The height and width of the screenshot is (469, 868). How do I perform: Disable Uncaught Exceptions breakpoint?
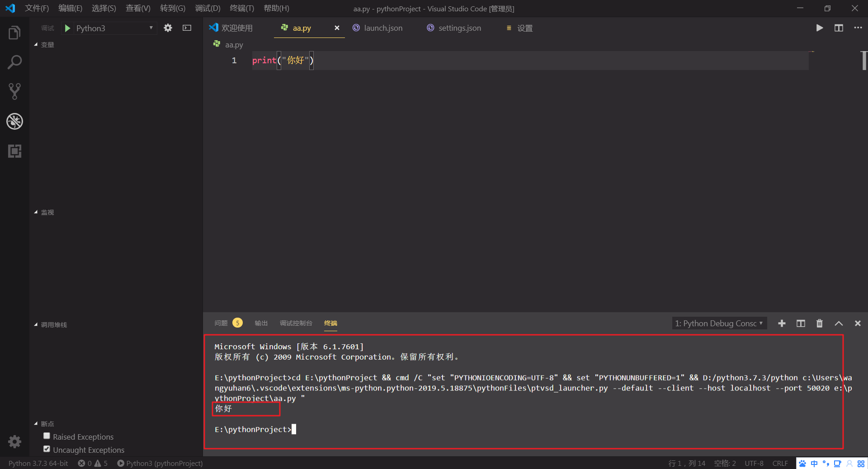[47, 449]
